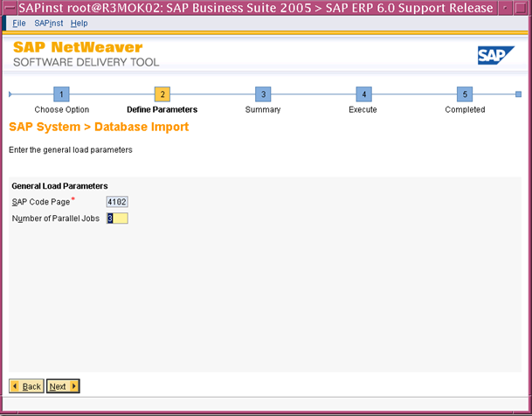Click the progress bar start arrow

tap(10, 94)
